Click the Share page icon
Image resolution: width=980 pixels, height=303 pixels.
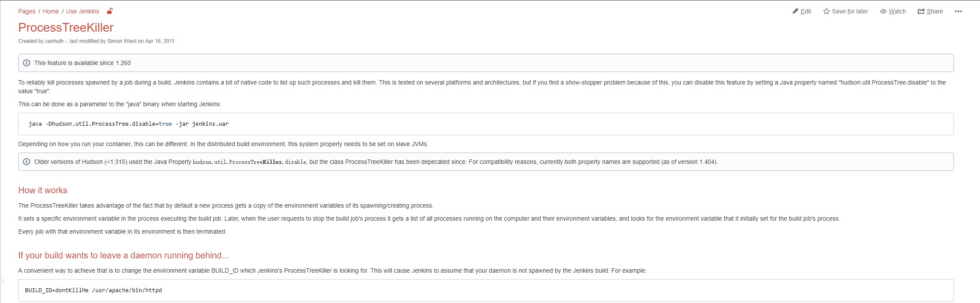click(921, 11)
